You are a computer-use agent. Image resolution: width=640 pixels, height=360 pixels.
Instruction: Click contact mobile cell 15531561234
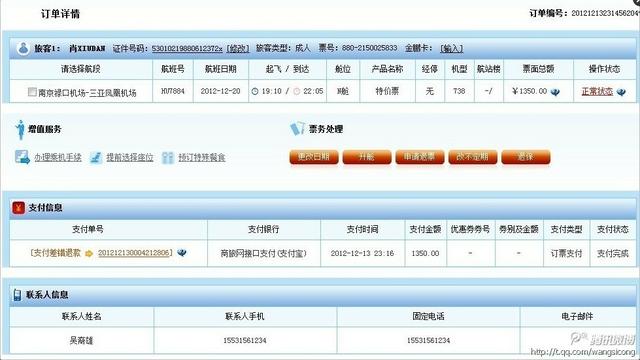pyautogui.click(x=245, y=340)
